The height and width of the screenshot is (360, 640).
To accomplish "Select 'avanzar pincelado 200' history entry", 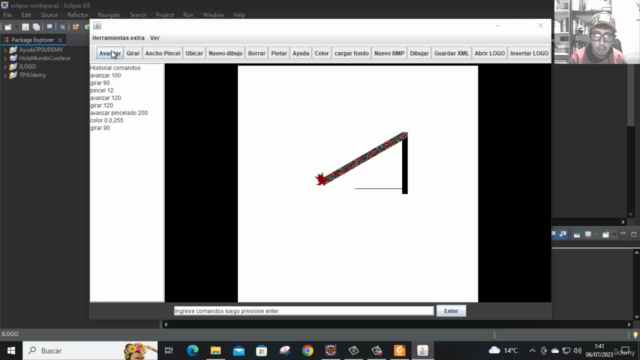I will [x=119, y=113].
